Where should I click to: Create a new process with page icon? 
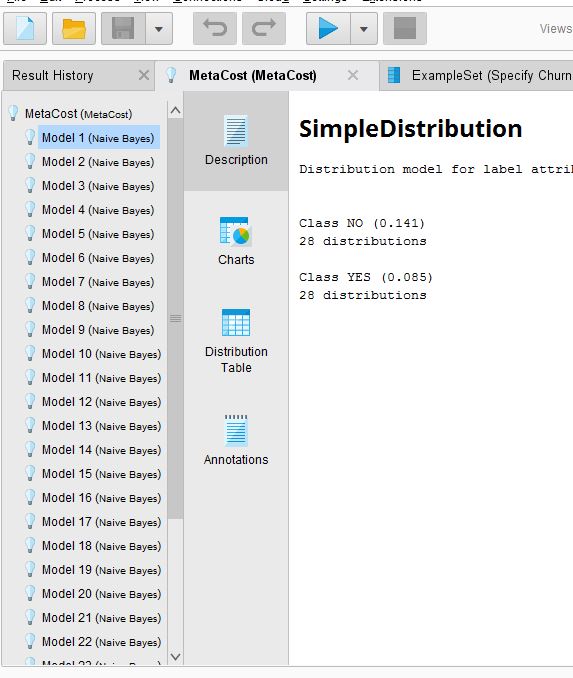click(x=25, y=29)
